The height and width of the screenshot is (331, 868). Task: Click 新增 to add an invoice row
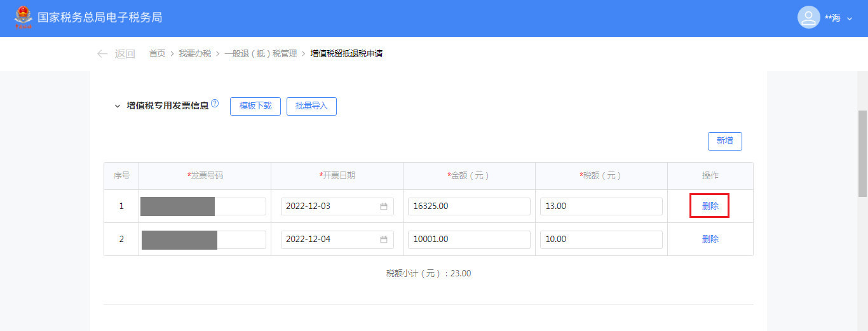tap(724, 141)
